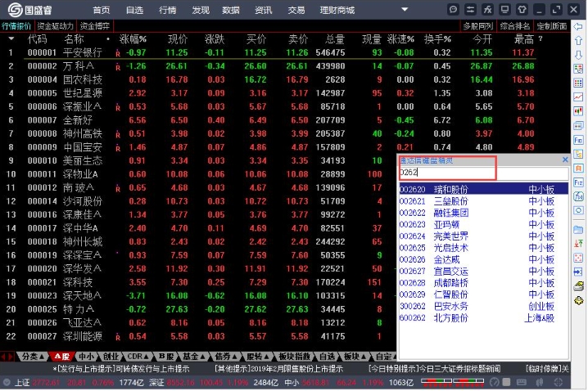Image resolution: width=588 pixels, height=391 pixels.
Task: Select the 创业 board tab at bottom
Action: 111,356
